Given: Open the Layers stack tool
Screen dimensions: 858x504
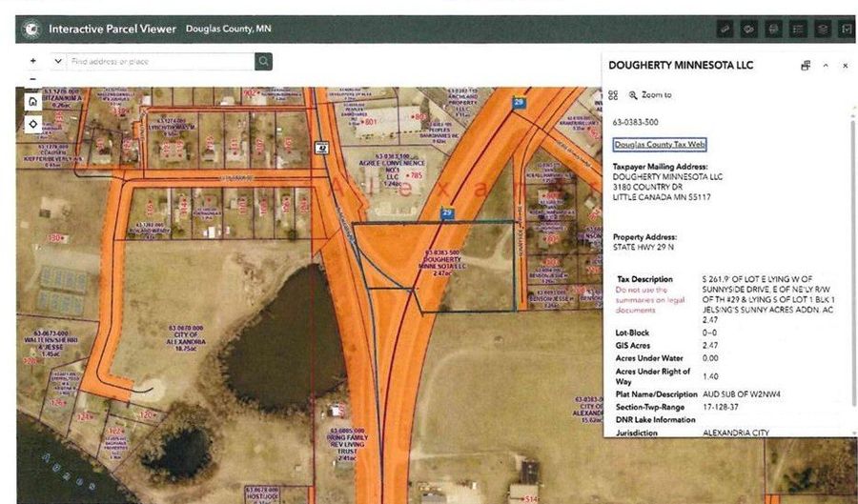Looking at the screenshot, I should click(822, 29).
